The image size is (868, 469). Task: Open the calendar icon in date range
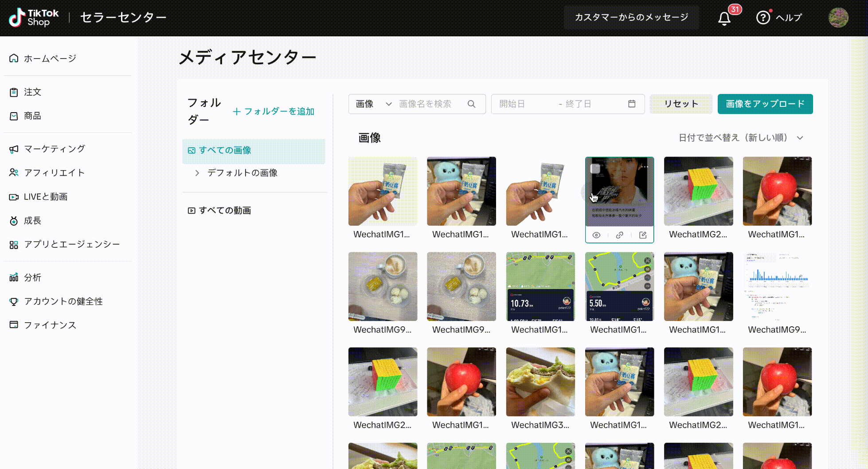pyautogui.click(x=632, y=104)
